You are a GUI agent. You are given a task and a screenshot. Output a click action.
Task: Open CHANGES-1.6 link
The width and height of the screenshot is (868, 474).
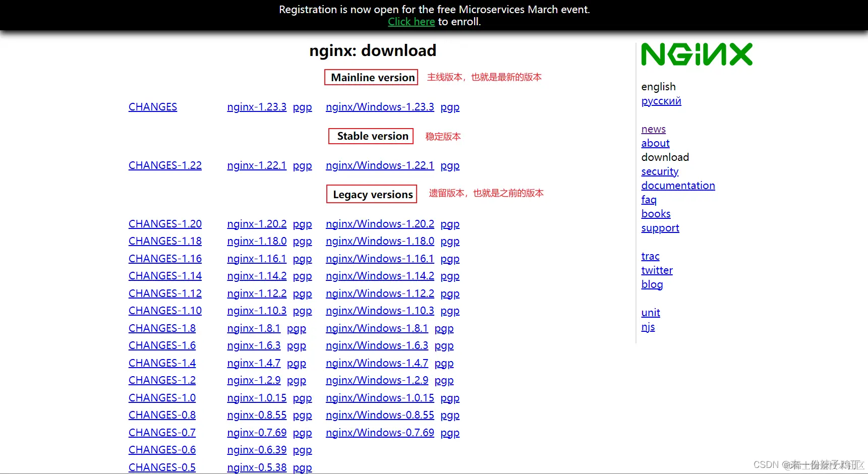click(162, 345)
